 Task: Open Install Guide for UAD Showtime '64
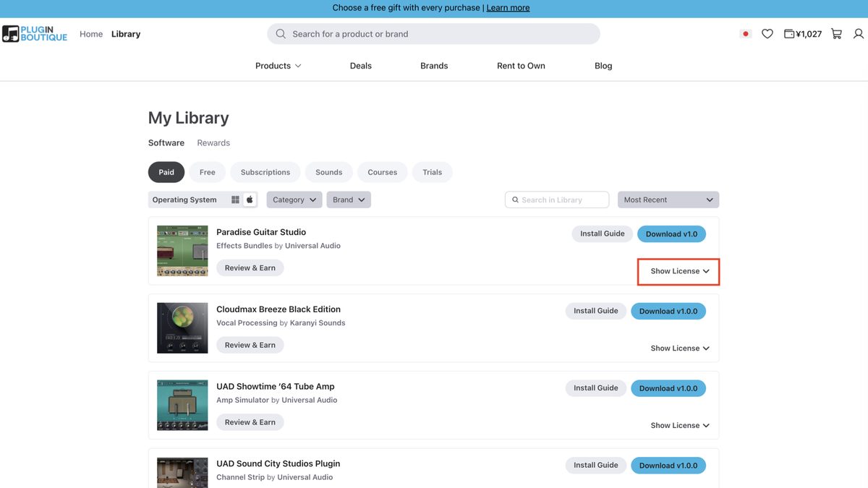[x=596, y=388]
